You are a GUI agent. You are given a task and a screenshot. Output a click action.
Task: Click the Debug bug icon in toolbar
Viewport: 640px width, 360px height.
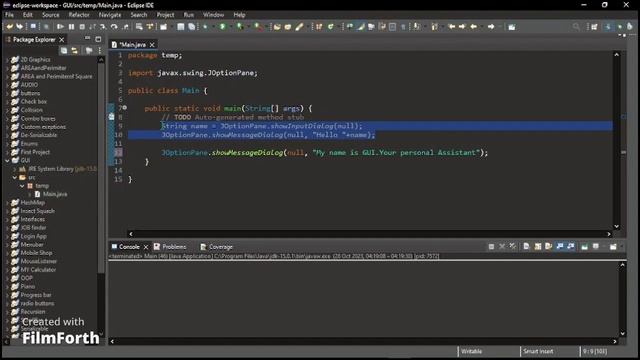pos(205,27)
